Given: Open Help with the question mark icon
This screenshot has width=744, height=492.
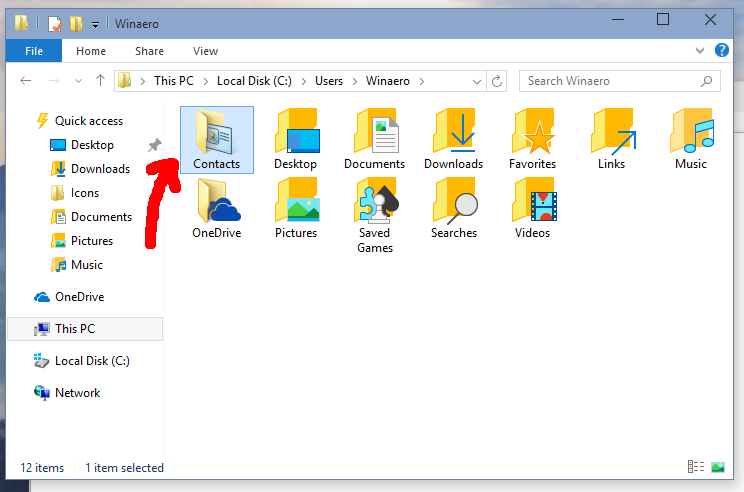Looking at the screenshot, I should [x=721, y=50].
